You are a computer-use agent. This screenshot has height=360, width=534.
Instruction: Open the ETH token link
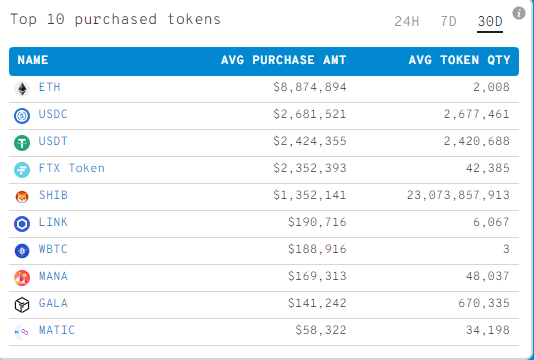50,87
